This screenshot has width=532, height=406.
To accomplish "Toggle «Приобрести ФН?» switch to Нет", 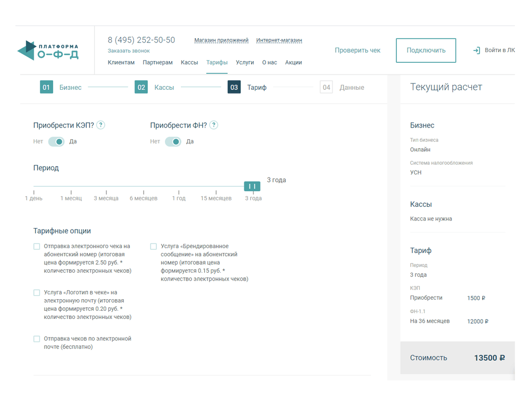I will [x=173, y=141].
